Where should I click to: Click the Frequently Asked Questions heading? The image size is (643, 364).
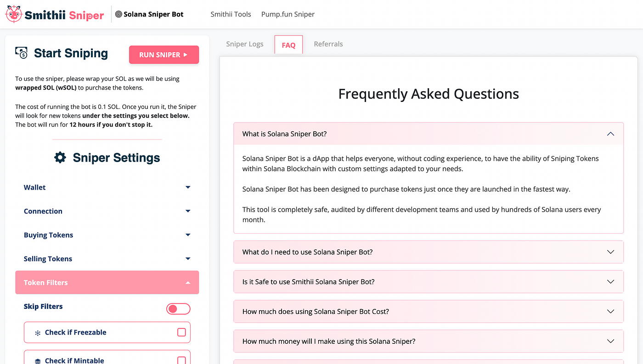click(429, 94)
